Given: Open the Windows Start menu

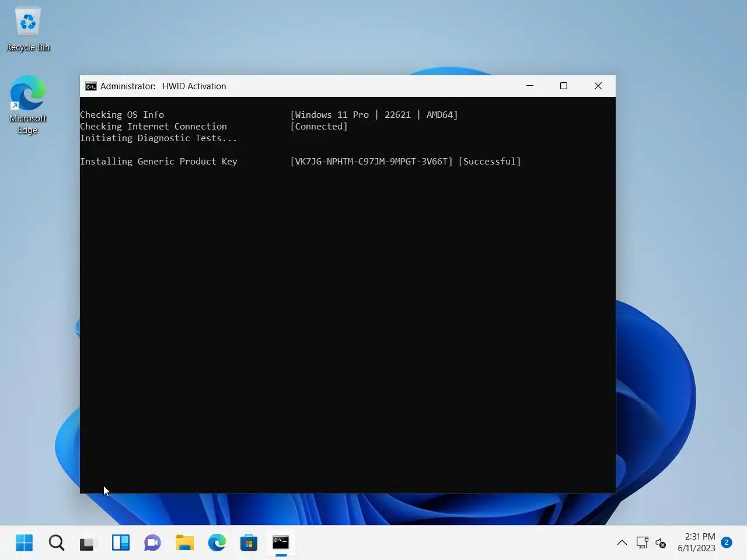Looking at the screenshot, I should pos(25,543).
